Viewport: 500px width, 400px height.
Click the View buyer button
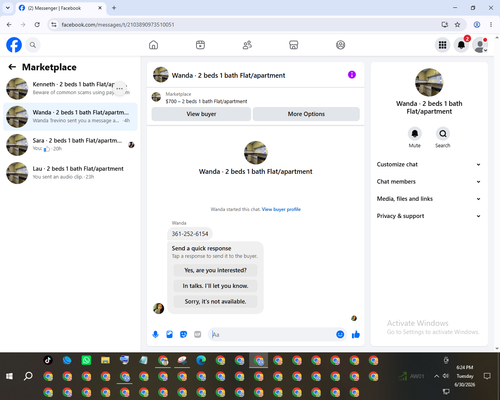201,114
